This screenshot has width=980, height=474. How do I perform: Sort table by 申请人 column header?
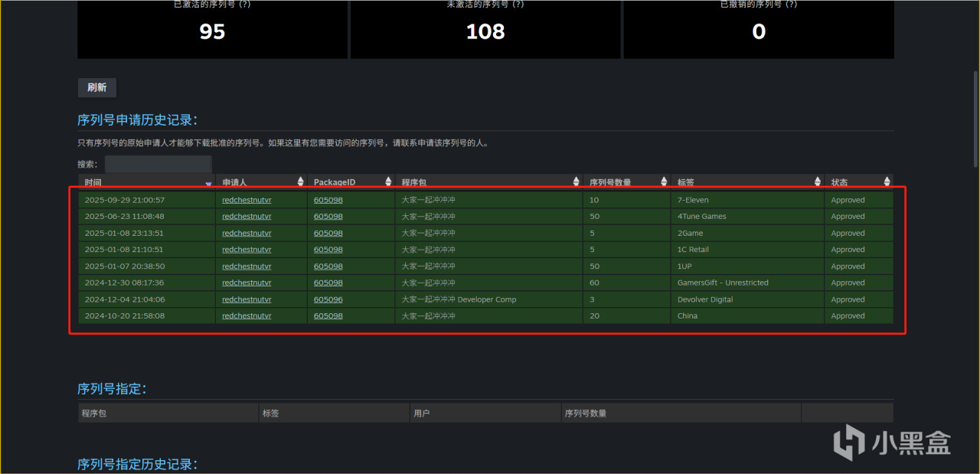tap(261, 182)
